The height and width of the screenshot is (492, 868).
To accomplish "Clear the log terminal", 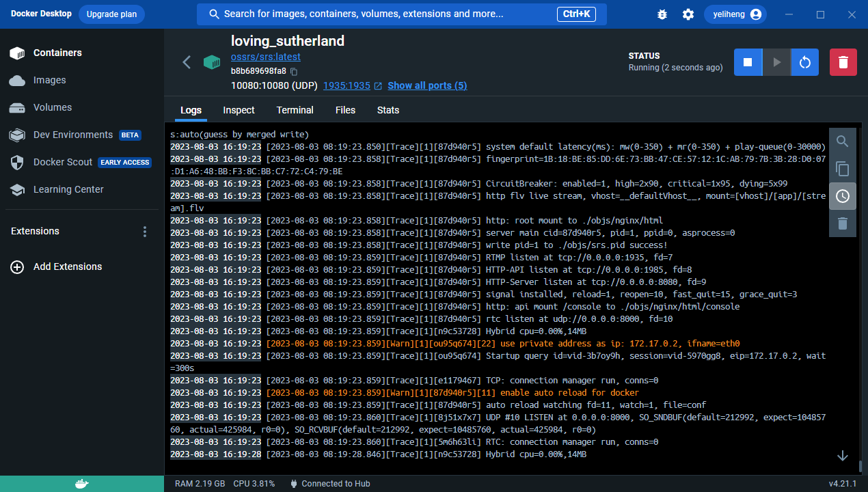I will click(x=842, y=223).
